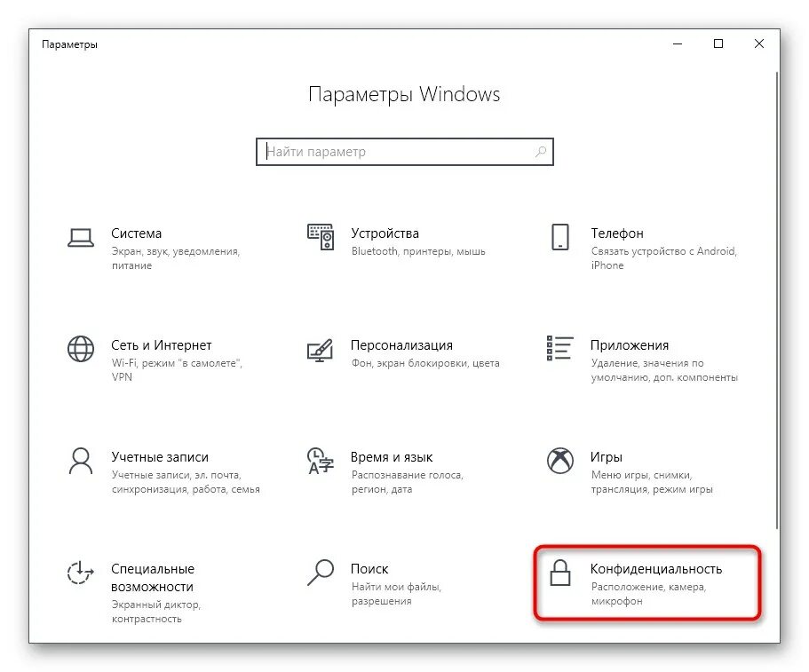Open the Конфиденциальность title

tap(655, 569)
